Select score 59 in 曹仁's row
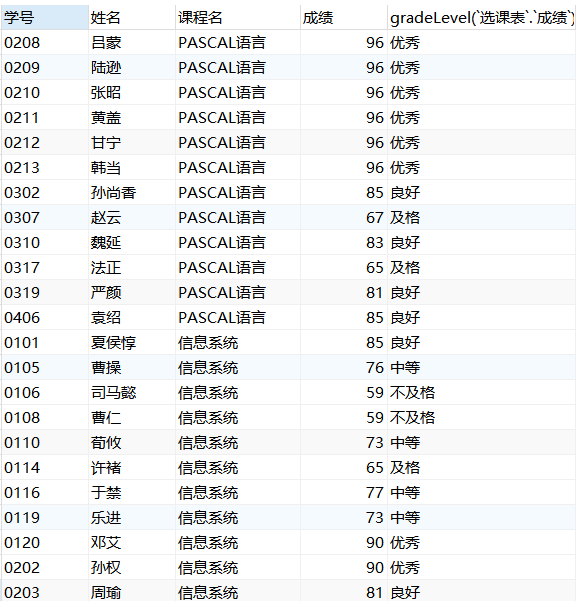This screenshot has width=576, height=601. 344,417
